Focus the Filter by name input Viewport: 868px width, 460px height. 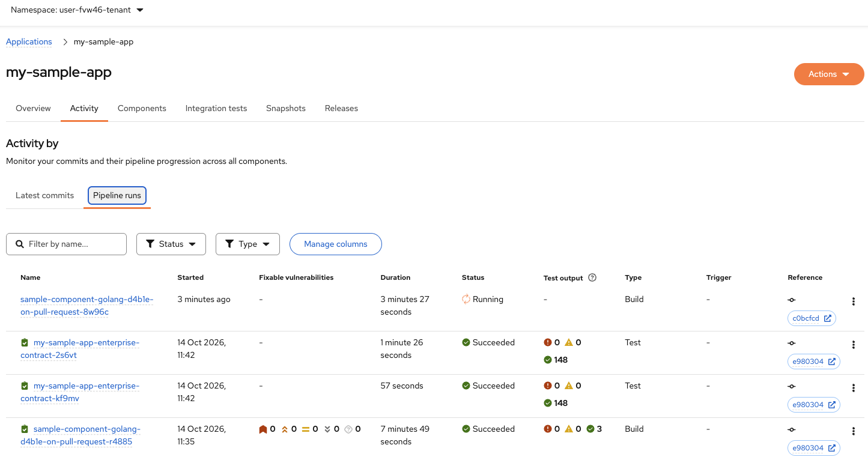tap(66, 244)
